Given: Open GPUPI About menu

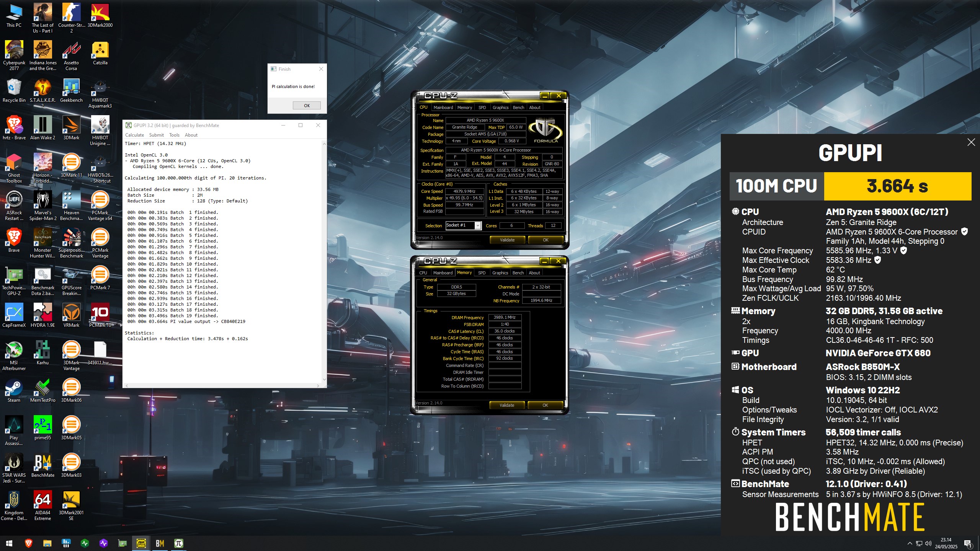Looking at the screenshot, I should tap(191, 135).
